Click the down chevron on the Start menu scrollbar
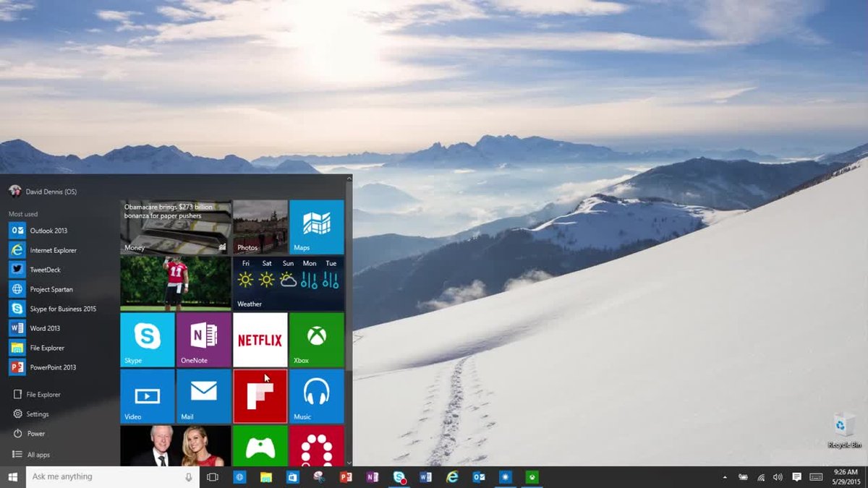 point(349,463)
